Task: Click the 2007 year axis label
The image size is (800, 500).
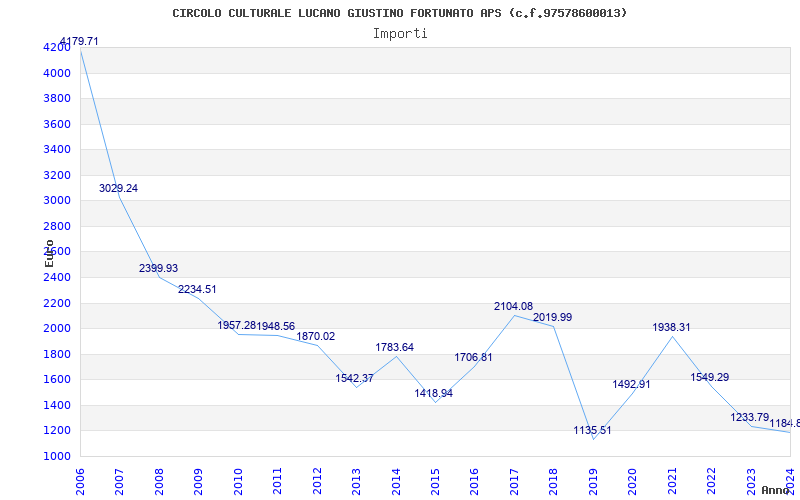Action: 119,481
